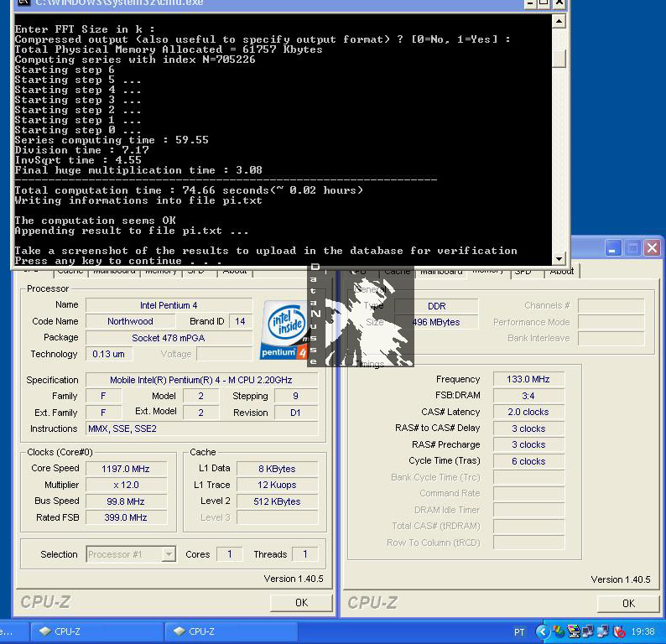Click the RAS# to CAS# Delay value

pyautogui.click(x=528, y=428)
